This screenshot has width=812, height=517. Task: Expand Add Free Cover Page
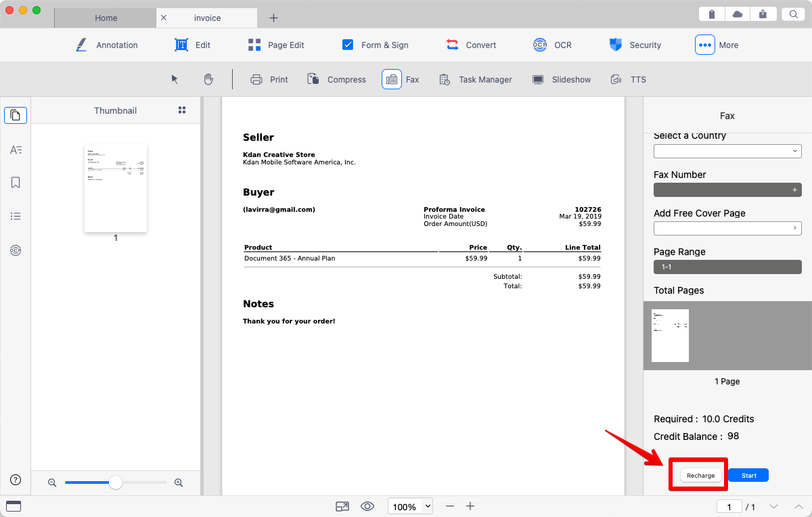727,228
